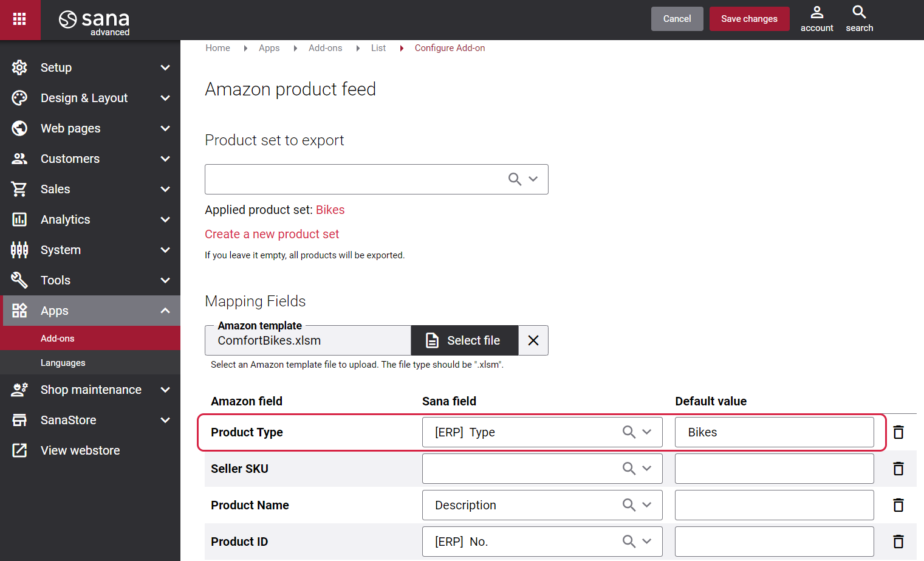Go to Apps breadcrumb
924x561 pixels.
click(x=269, y=48)
